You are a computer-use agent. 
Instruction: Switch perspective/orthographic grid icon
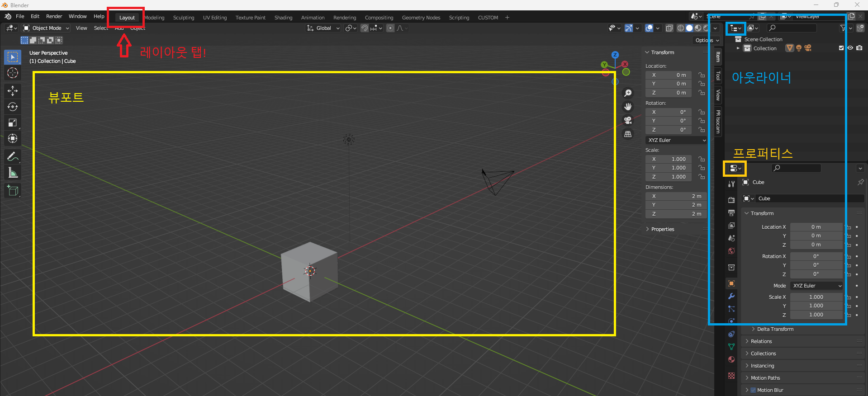[x=628, y=134]
